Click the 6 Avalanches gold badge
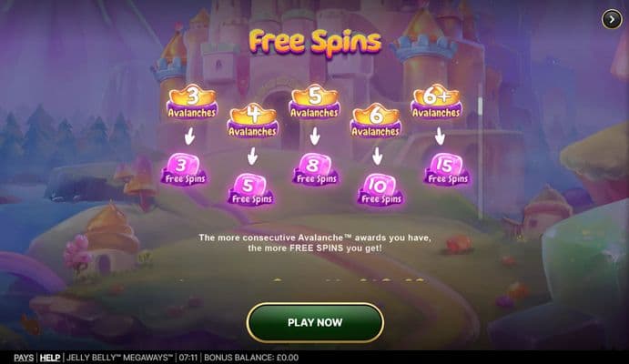 pos(375,121)
